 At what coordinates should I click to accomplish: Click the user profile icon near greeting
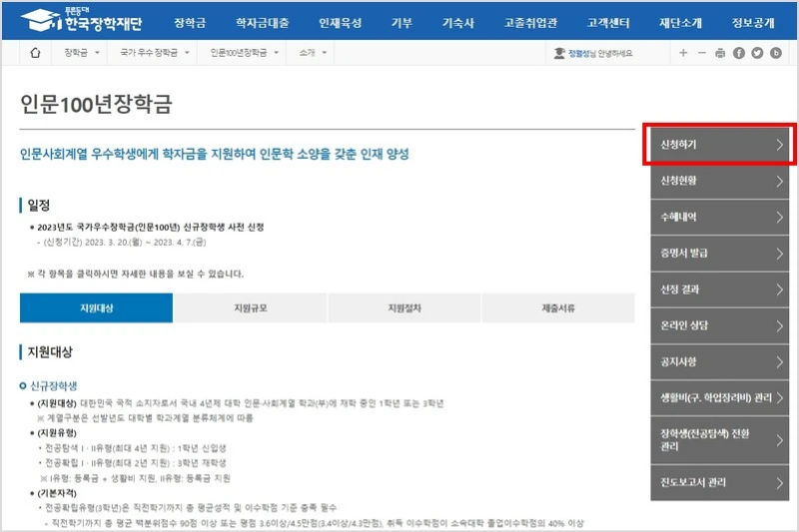coord(559,53)
